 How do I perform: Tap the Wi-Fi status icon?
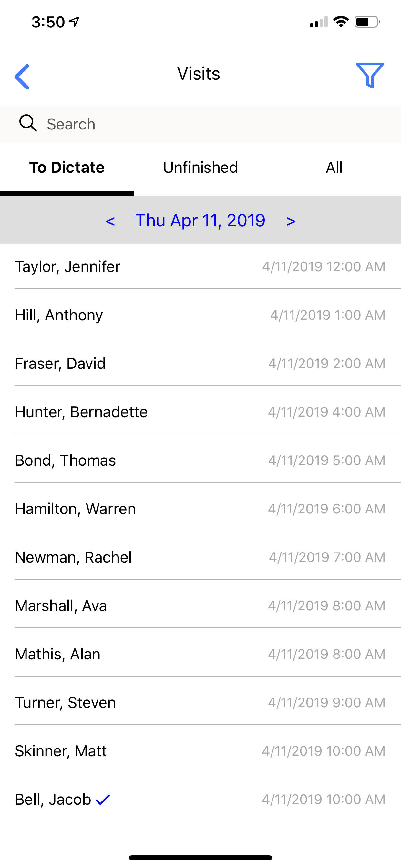tap(341, 22)
